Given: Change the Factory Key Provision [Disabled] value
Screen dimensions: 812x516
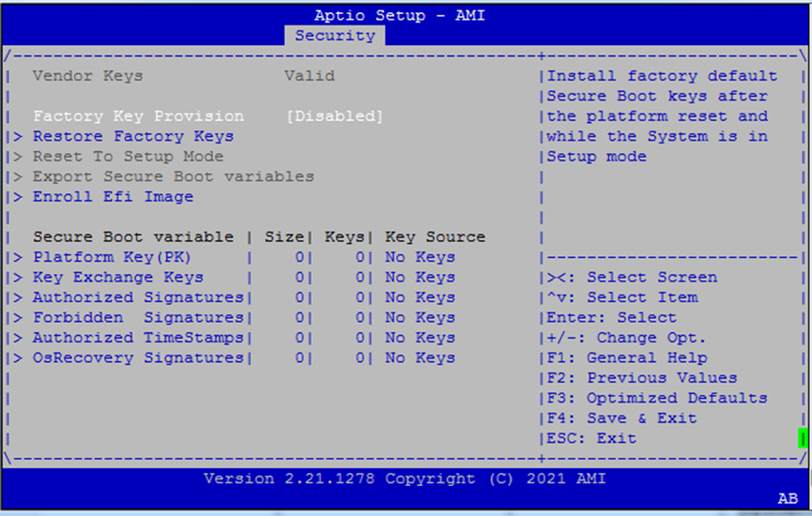Looking at the screenshot, I should (x=334, y=116).
